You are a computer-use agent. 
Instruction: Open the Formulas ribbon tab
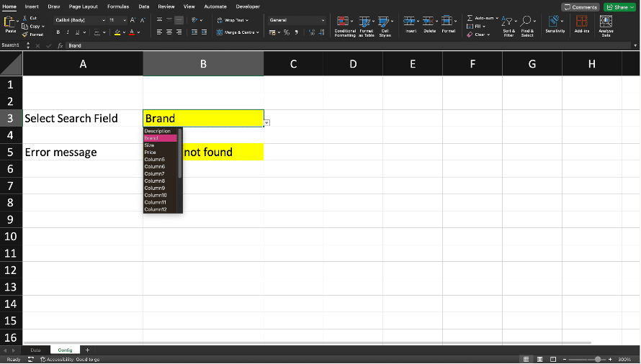118,6
